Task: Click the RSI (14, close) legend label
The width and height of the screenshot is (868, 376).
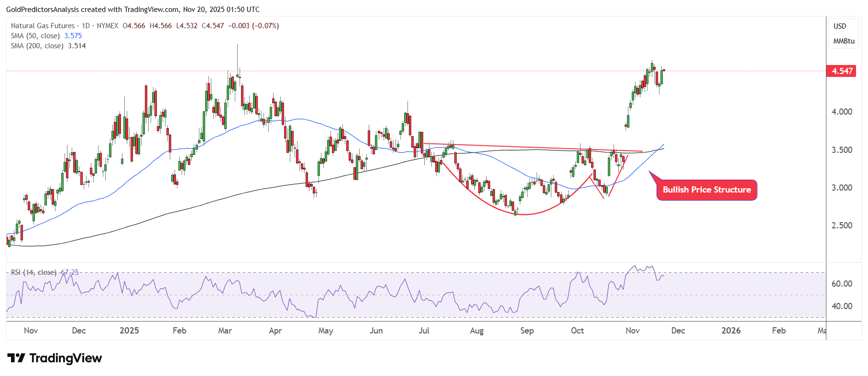Action: tap(33, 272)
